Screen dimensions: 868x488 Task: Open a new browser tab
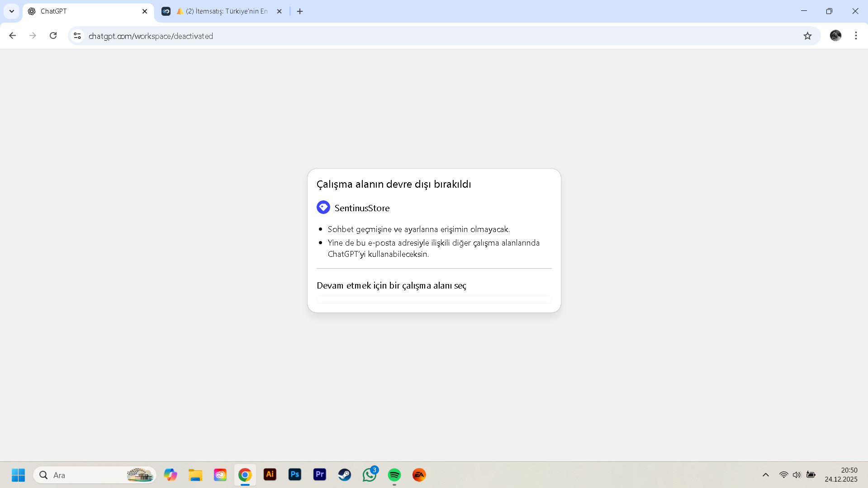(x=300, y=11)
